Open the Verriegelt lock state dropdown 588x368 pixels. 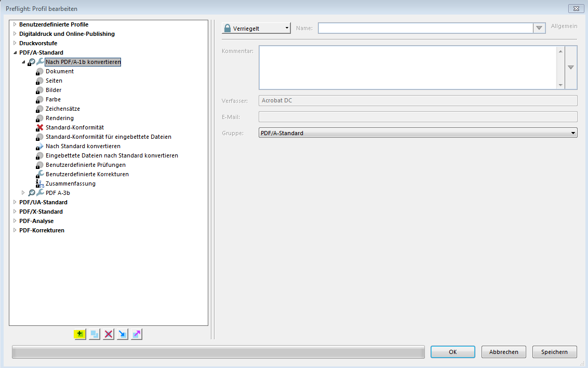(256, 28)
